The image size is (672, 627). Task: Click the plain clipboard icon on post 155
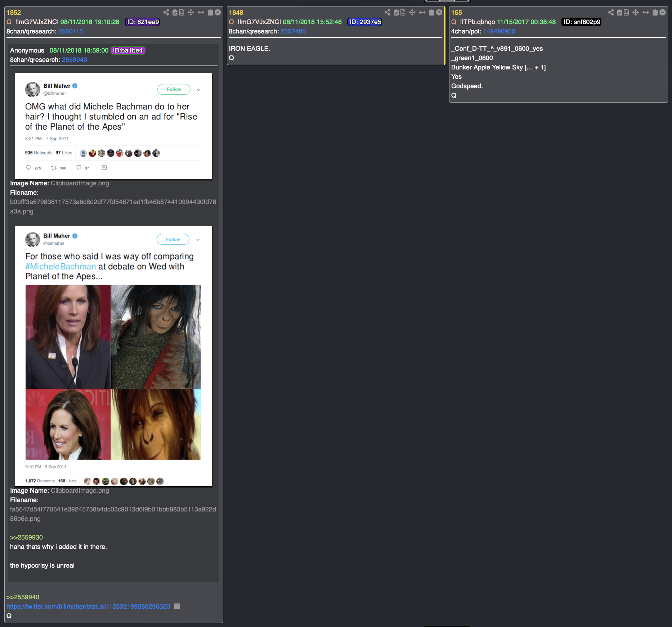[655, 13]
